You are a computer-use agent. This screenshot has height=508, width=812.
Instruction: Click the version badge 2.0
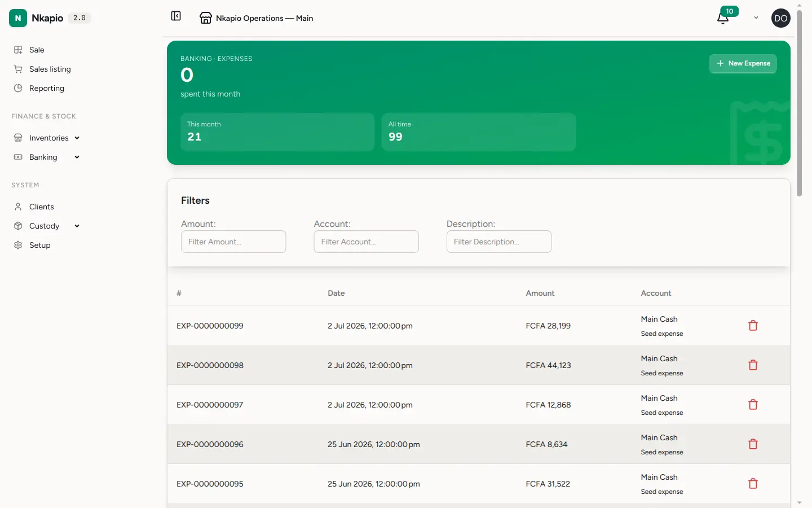(80, 18)
